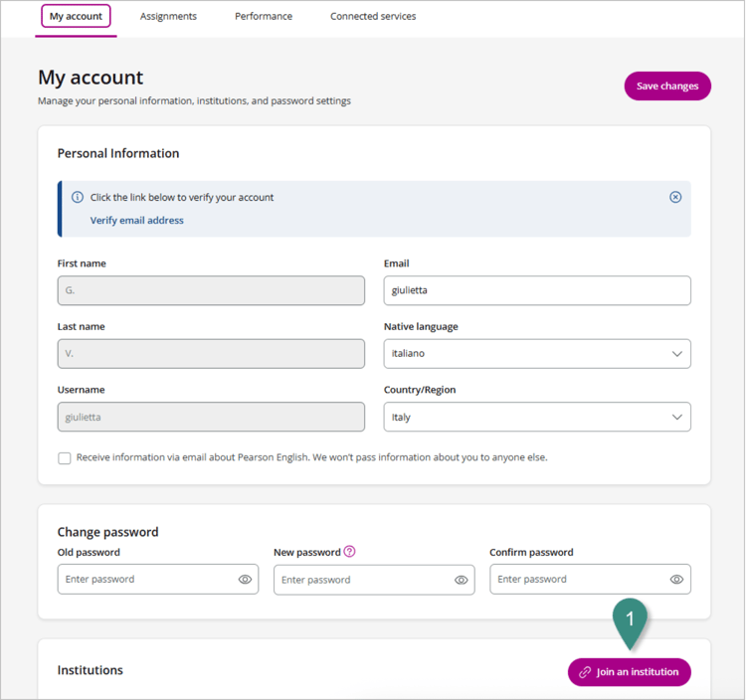Screen dimensions: 746x700
Task: Expand the Native language dropdown
Action: (537, 353)
